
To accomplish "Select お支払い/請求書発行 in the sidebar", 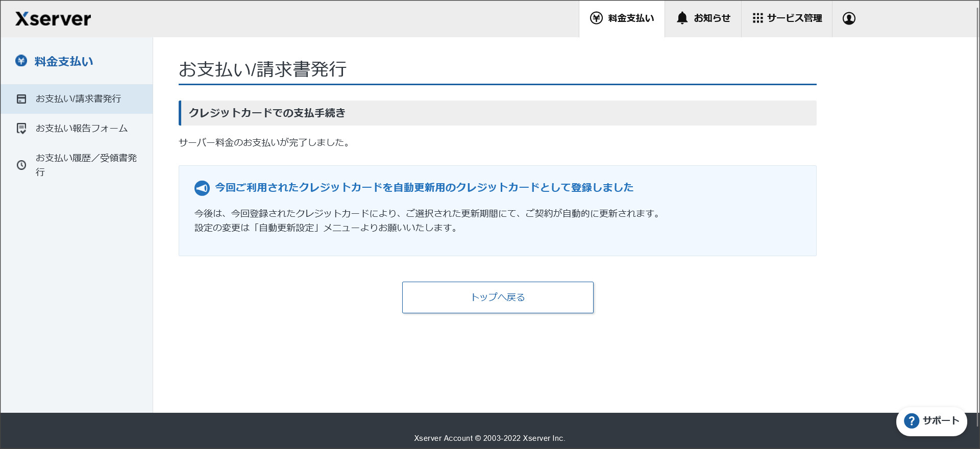I will pos(77,99).
